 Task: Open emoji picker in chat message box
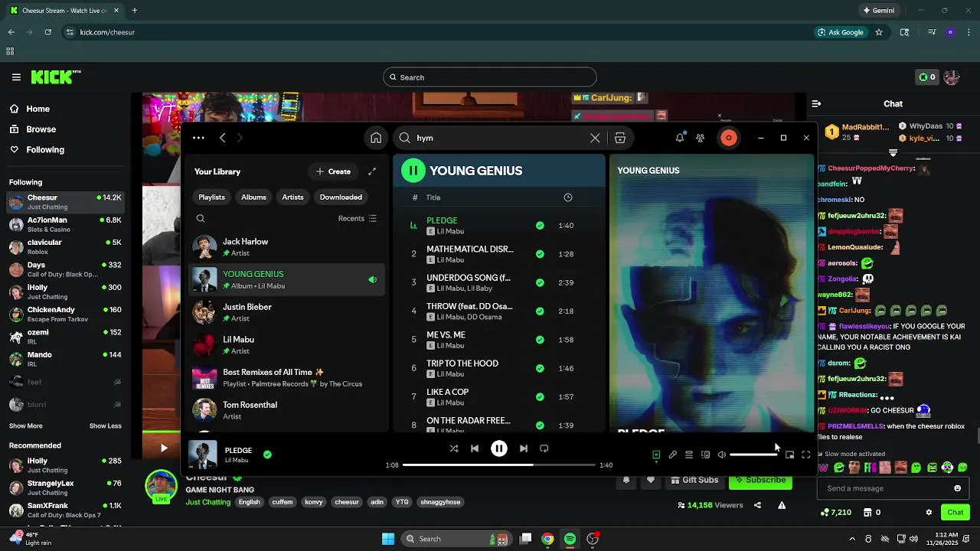[x=957, y=488]
